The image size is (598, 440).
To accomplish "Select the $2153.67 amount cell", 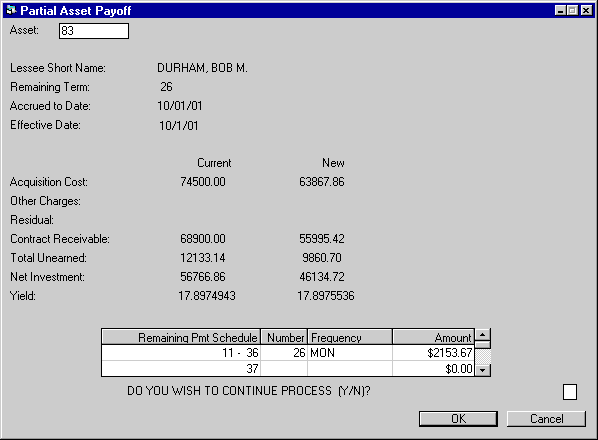I will click(434, 353).
